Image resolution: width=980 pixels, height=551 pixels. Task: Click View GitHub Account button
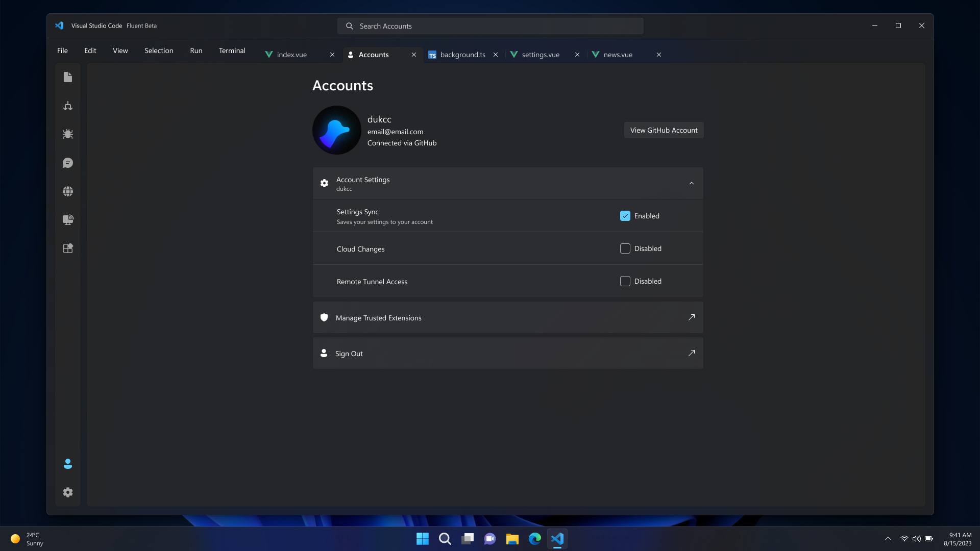click(664, 130)
